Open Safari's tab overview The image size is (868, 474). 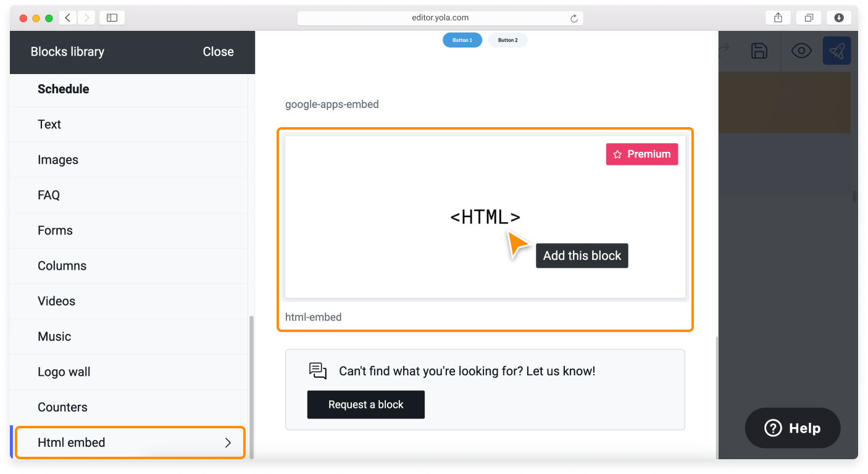809,17
